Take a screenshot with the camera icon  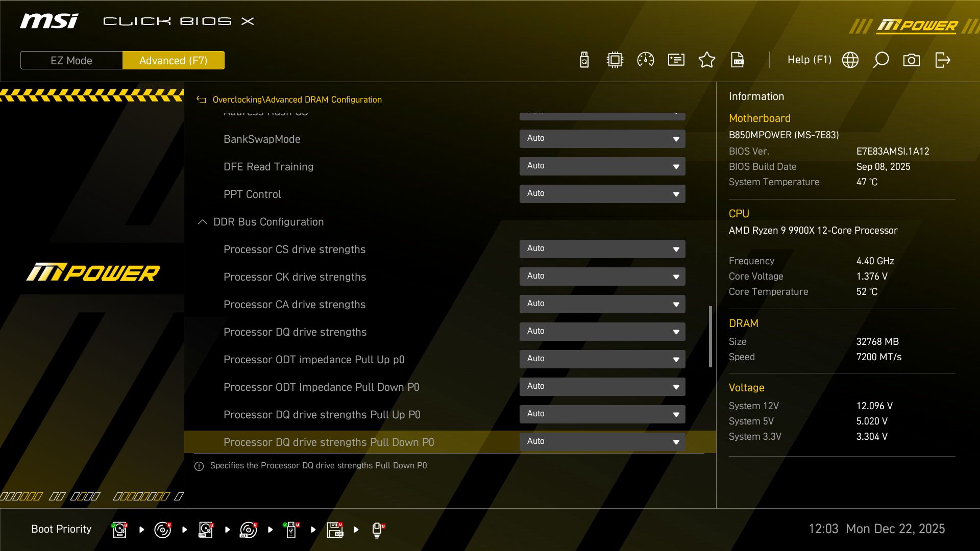(x=912, y=60)
